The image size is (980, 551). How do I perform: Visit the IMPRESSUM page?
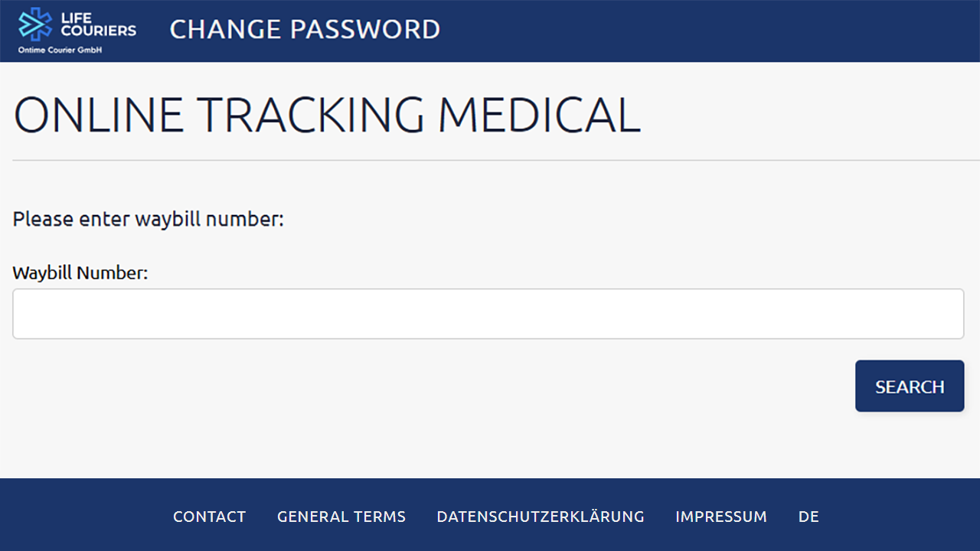pyautogui.click(x=720, y=517)
